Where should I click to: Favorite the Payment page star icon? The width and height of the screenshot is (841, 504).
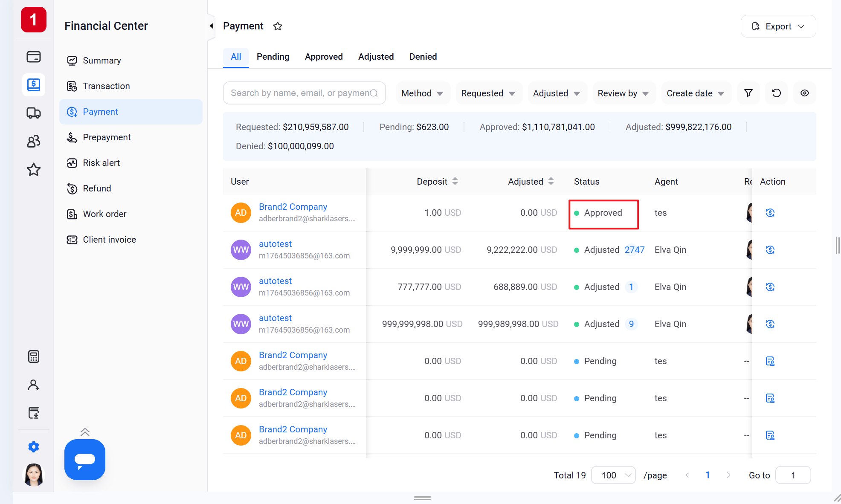[x=278, y=26]
